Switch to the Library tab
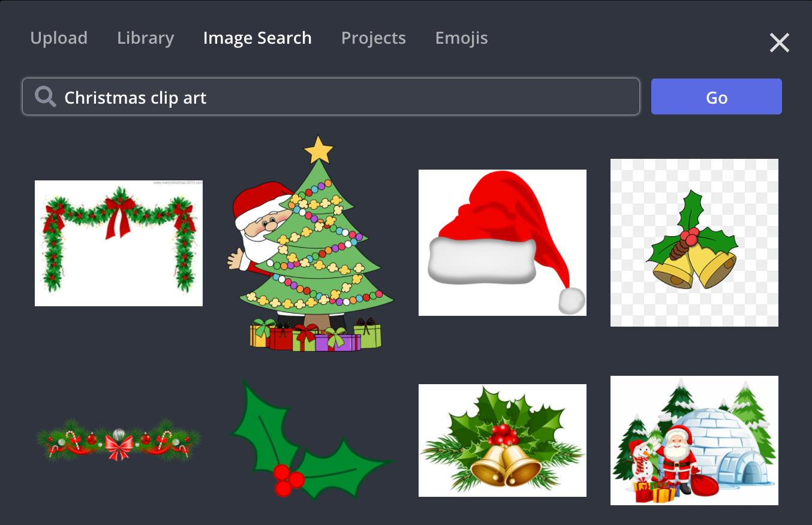 pos(145,38)
